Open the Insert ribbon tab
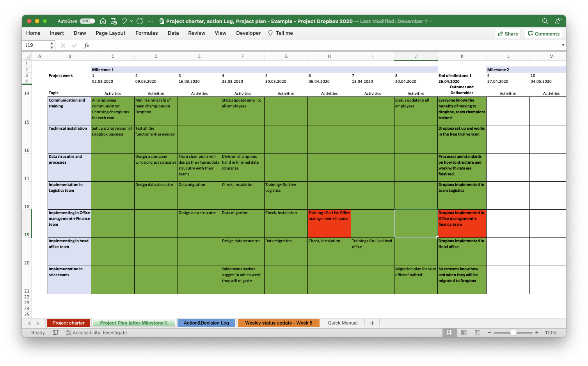 [x=57, y=33]
